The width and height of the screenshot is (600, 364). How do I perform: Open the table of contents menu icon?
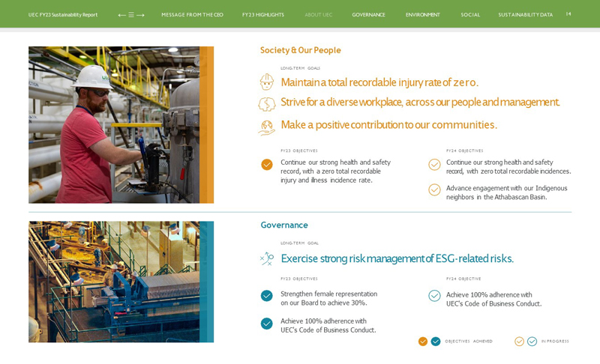click(131, 15)
